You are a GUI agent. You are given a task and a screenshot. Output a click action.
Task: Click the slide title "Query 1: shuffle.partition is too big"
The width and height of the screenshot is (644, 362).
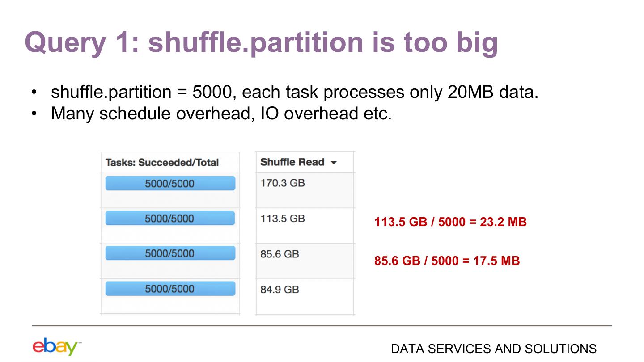coord(261,42)
